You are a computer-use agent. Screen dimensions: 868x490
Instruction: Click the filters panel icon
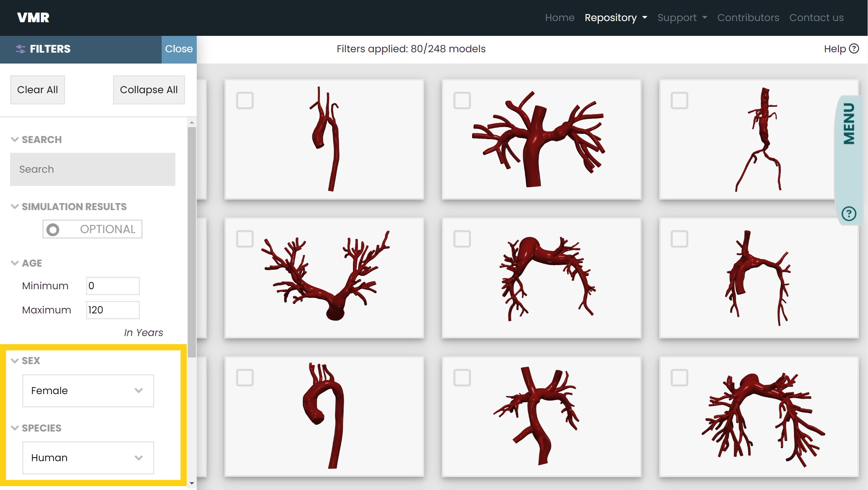[x=20, y=49]
